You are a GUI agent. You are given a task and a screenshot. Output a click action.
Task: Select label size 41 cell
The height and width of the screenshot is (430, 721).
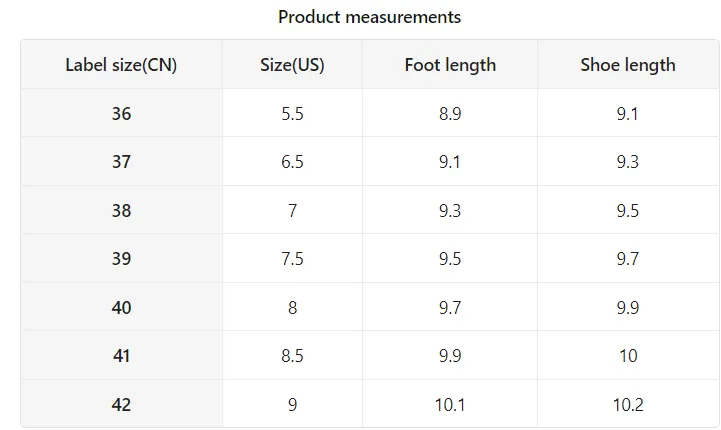(x=121, y=355)
